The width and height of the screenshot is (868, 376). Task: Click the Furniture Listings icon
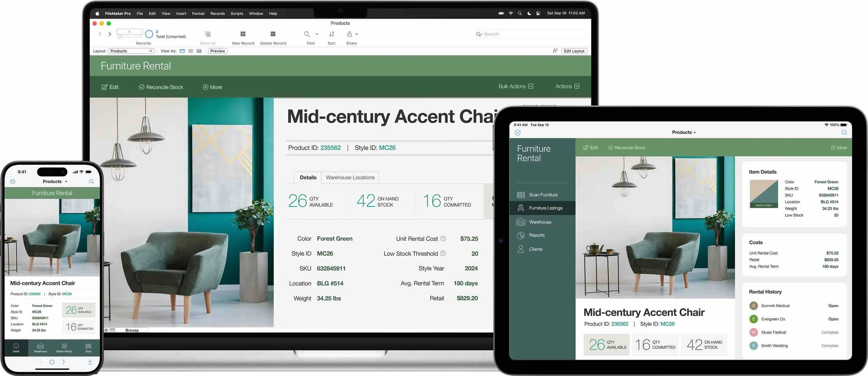click(520, 207)
